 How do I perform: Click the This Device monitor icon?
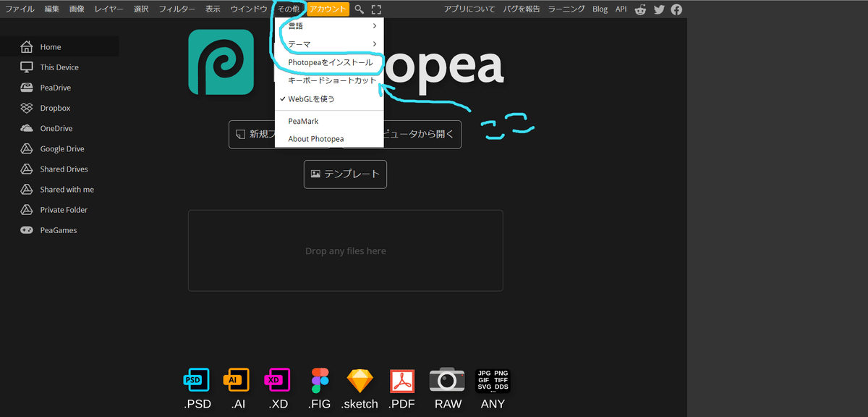(x=27, y=67)
